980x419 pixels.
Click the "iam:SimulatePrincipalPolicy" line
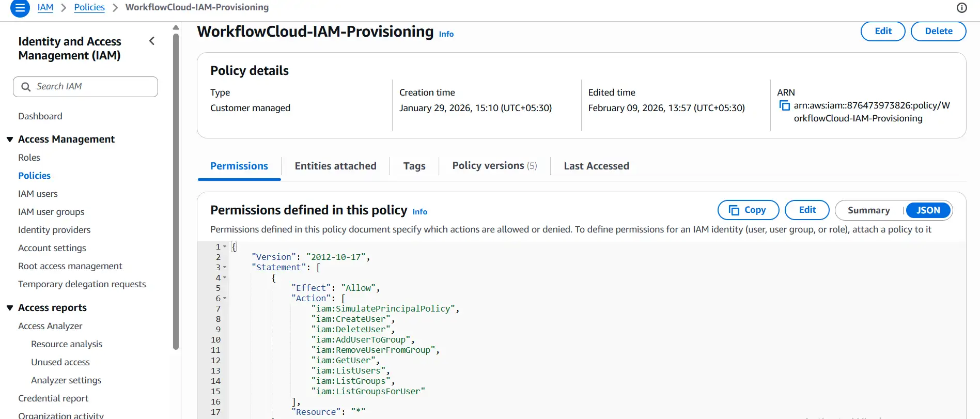[x=385, y=308]
